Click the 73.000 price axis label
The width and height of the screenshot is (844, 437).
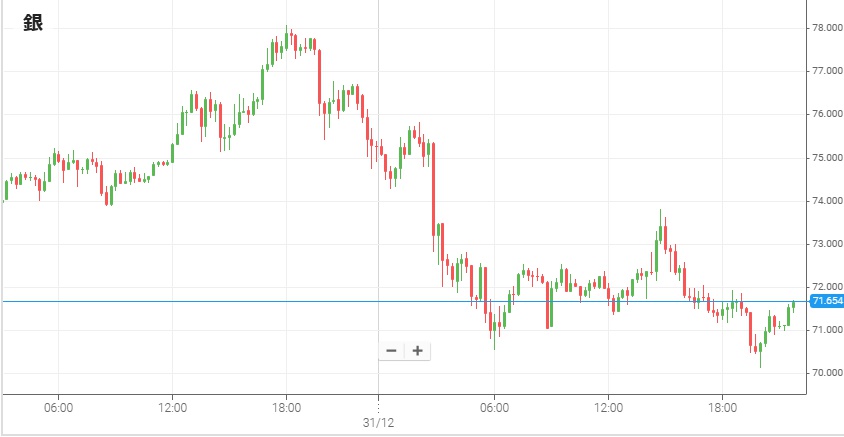tap(826, 244)
